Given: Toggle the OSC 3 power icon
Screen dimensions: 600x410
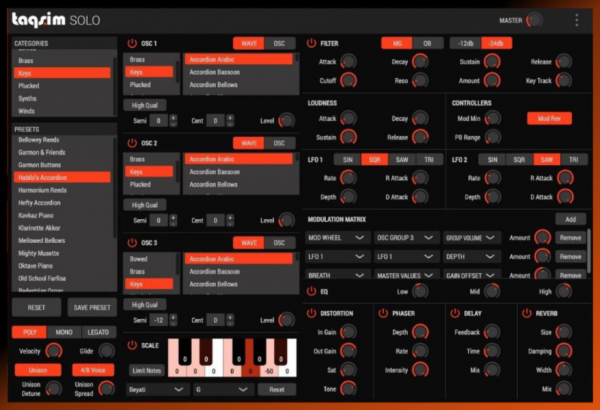Looking at the screenshot, I should pyautogui.click(x=132, y=243).
